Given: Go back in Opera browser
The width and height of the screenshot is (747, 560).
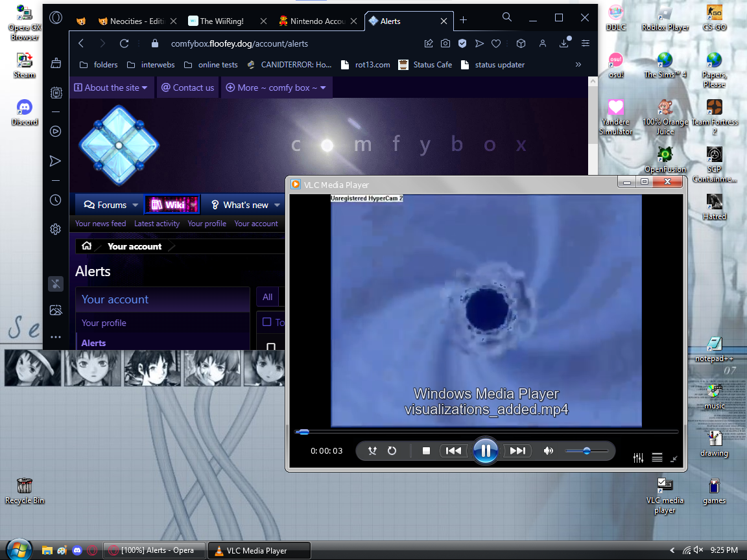Looking at the screenshot, I should point(81,43).
